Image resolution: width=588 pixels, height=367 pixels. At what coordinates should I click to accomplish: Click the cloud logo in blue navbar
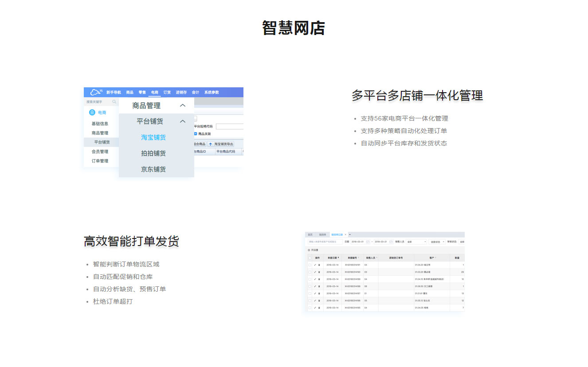tap(96, 92)
